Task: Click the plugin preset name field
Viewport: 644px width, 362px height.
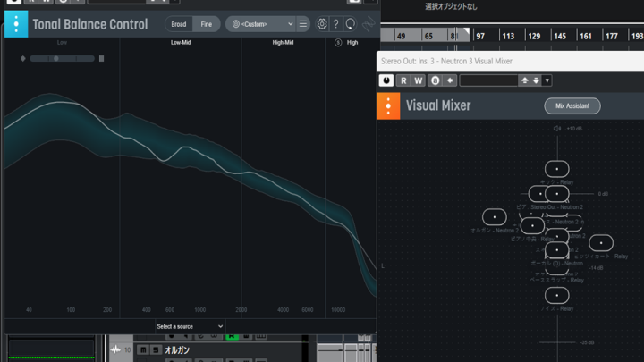Action: pos(488,80)
